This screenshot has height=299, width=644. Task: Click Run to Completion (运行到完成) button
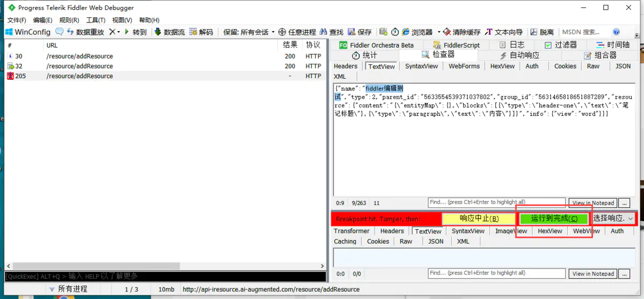point(554,219)
